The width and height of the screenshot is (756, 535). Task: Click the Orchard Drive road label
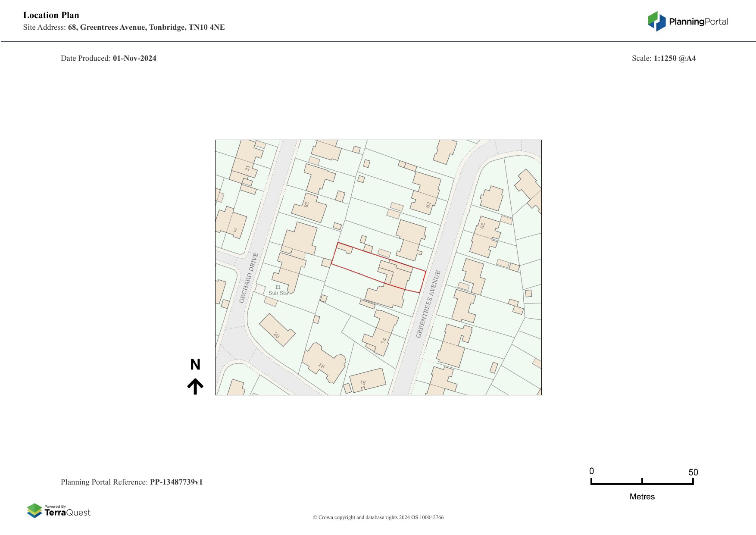pos(249,278)
